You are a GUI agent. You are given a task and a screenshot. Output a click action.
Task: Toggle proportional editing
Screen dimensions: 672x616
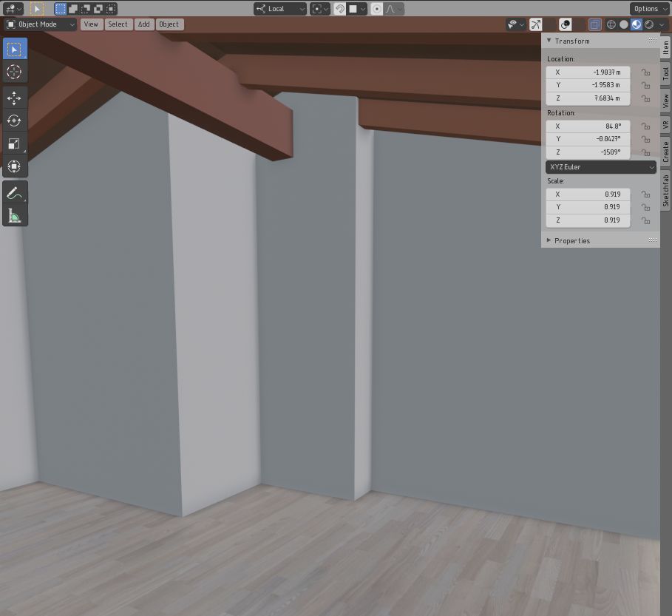click(376, 9)
